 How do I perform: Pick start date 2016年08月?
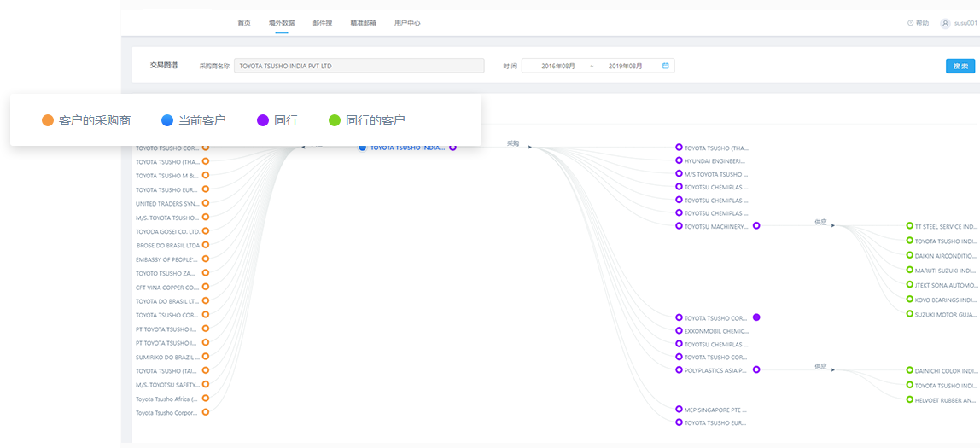coord(558,66)
